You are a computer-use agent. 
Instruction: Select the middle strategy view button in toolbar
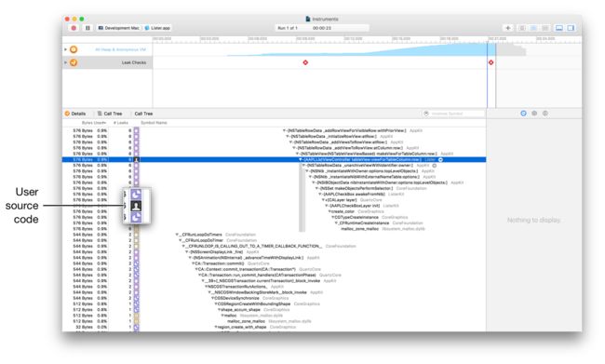[533, 28]
